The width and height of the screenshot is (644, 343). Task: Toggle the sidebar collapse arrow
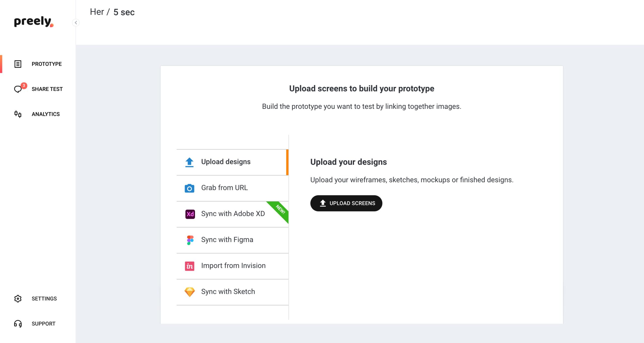pyautogui.click(x=76, y=23)
